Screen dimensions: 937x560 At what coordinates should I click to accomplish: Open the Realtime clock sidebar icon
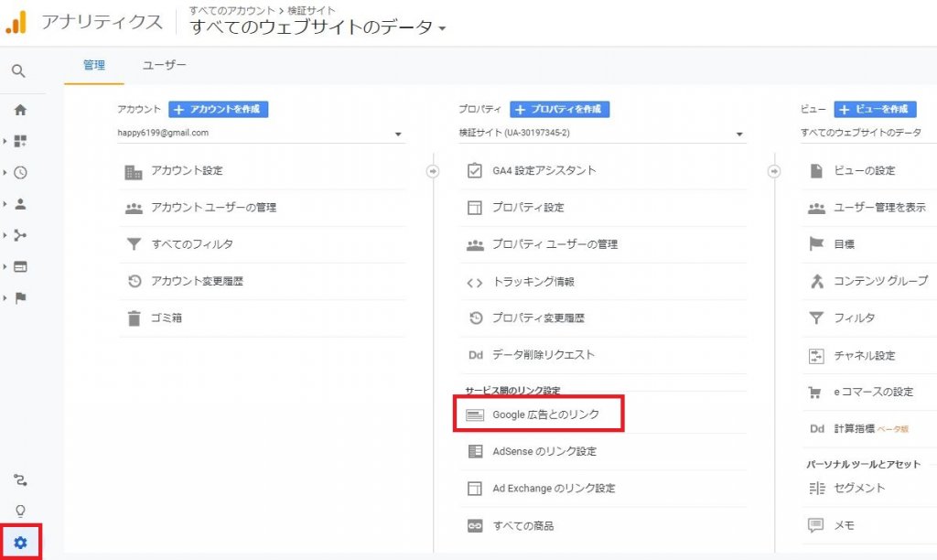click(x=20, y=173)
